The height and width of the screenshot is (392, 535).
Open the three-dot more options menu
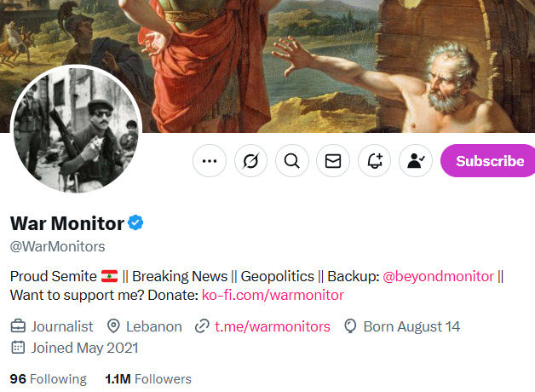click(210, 160)
